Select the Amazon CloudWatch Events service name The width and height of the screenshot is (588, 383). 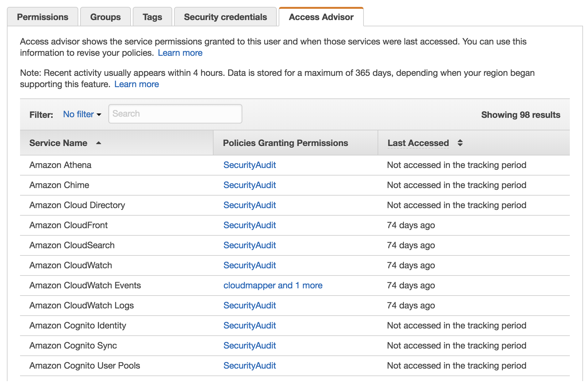point(85,286)
